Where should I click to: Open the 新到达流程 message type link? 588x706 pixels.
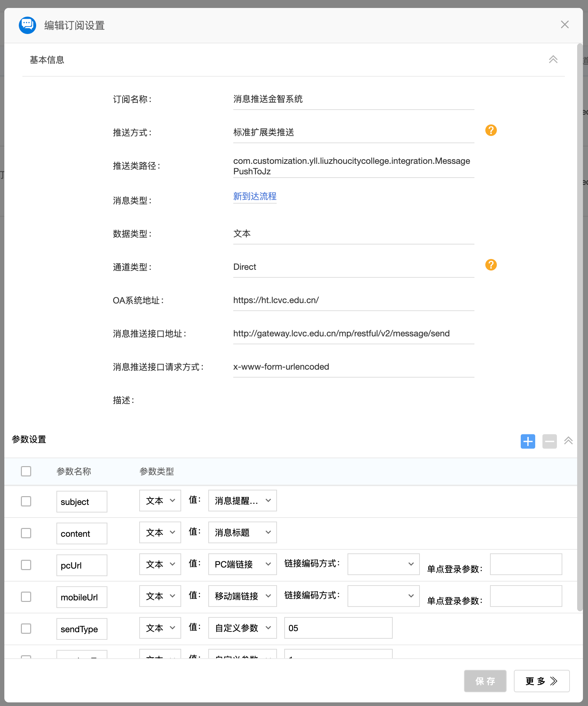255,196
